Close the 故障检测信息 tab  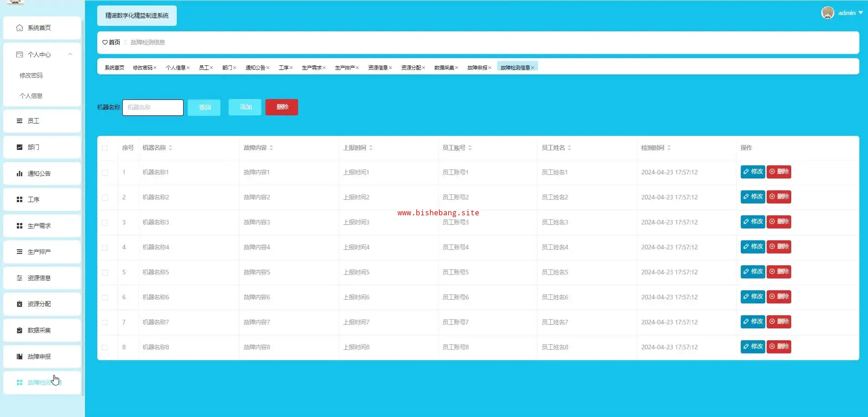click(x=533, y=68)
